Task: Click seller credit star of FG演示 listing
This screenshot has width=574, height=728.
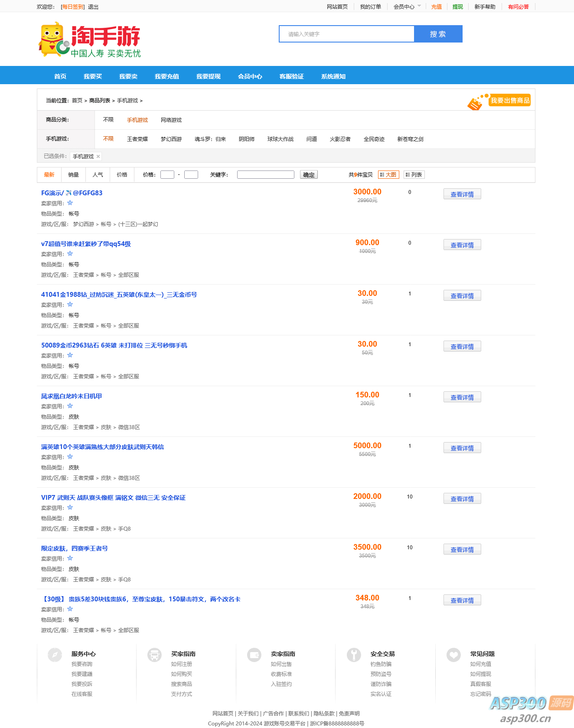Action: click(70, 203)
